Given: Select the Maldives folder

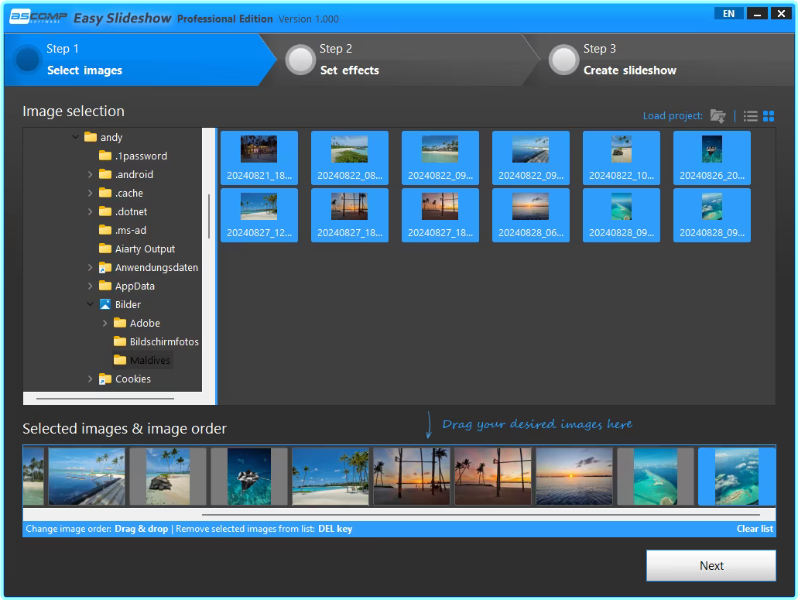Looking at the screenshot, I should [x=150, y=360].
